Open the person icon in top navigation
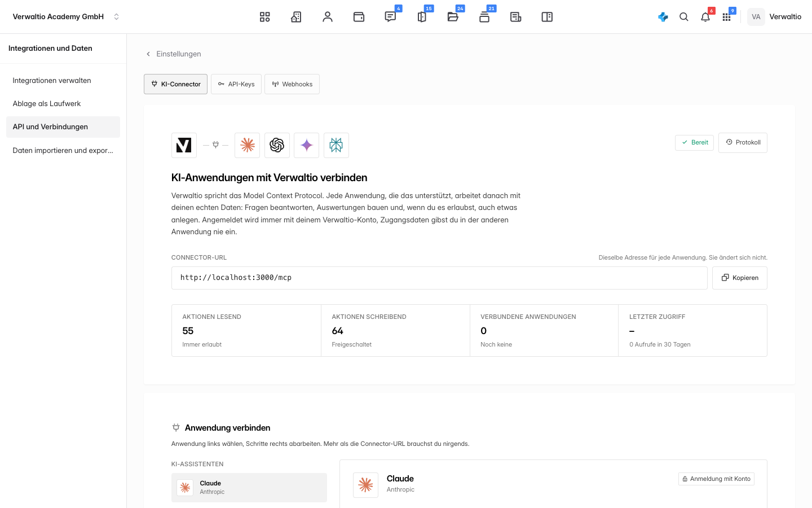Image resolution: width=812 pixels, height=508 pixels. click(328, 17)
